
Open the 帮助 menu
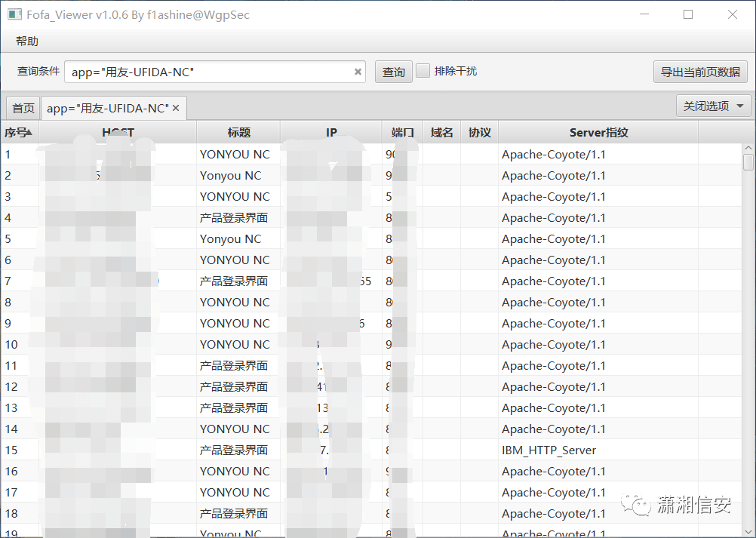27,41
